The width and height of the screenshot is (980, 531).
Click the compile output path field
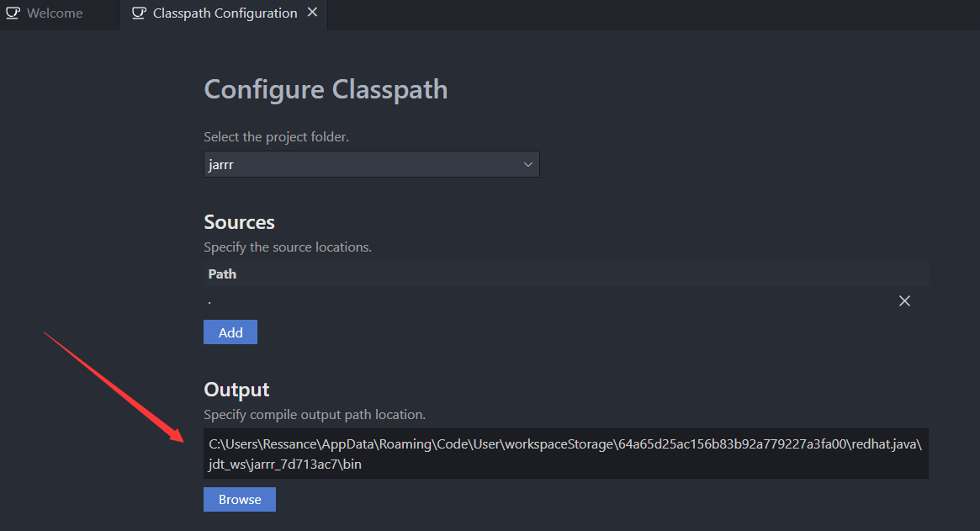pos(565,453)
